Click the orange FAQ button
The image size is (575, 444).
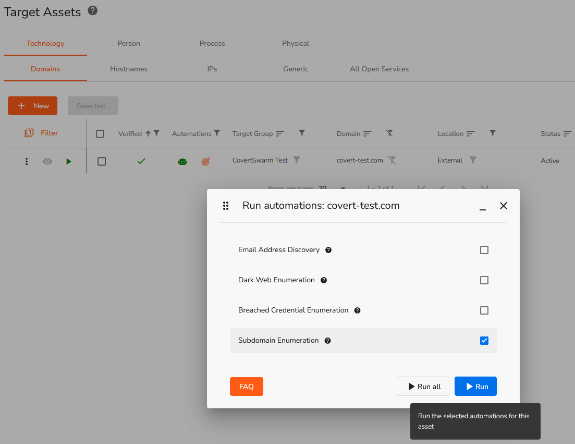coord(246,386)
